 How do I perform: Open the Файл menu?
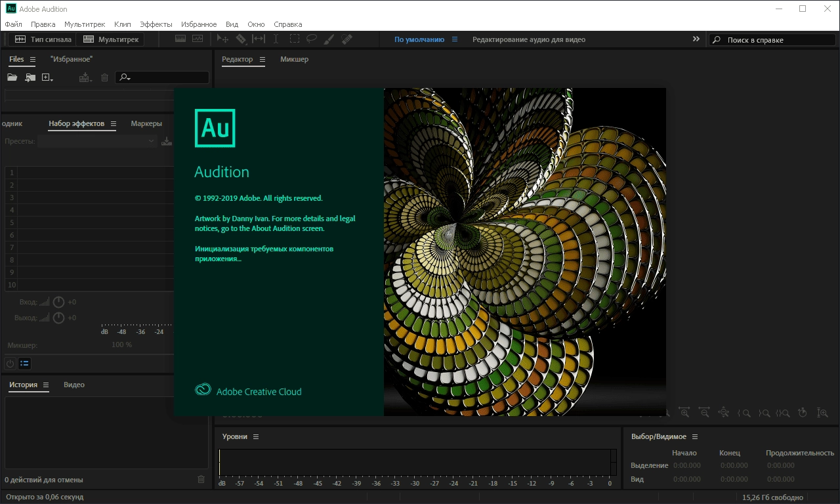[13, 24]
